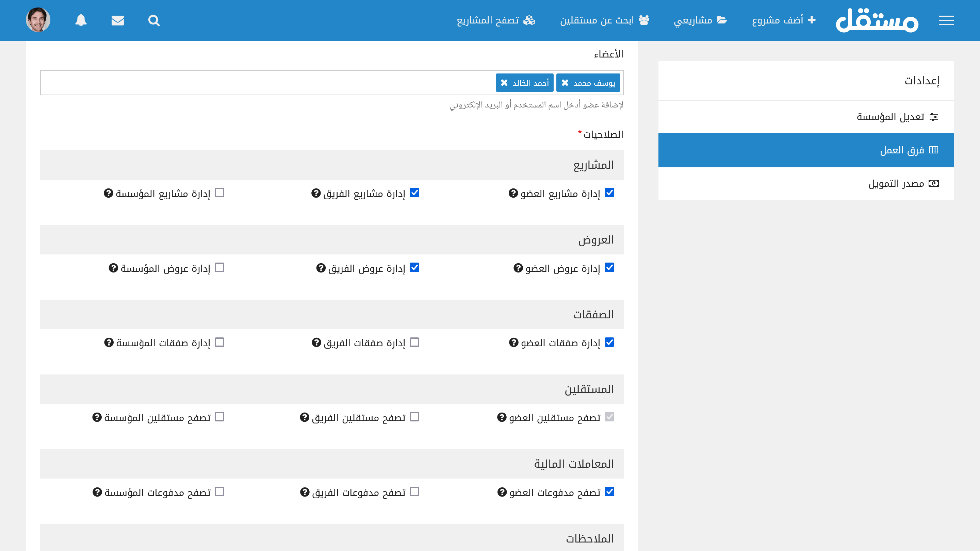Remove member يوسف محمد tag
The width and height of the screenshot is (980, 551).
565,83
